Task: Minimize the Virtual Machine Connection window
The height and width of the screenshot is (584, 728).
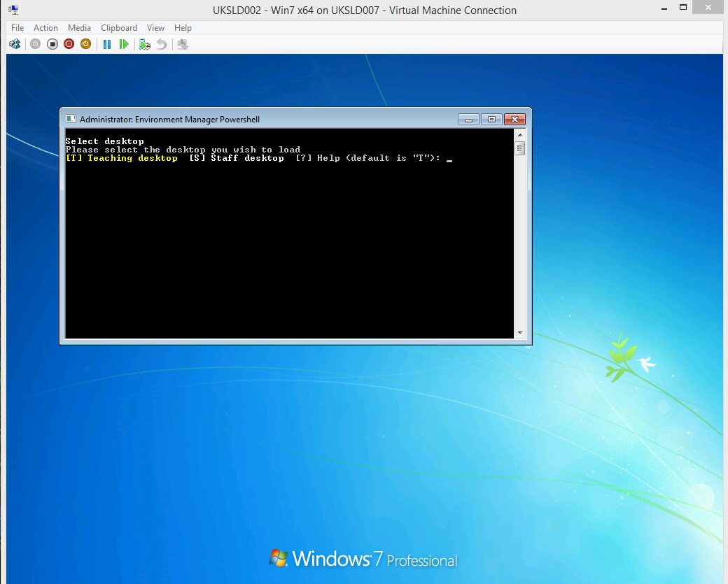Action: tap(664, 8)
